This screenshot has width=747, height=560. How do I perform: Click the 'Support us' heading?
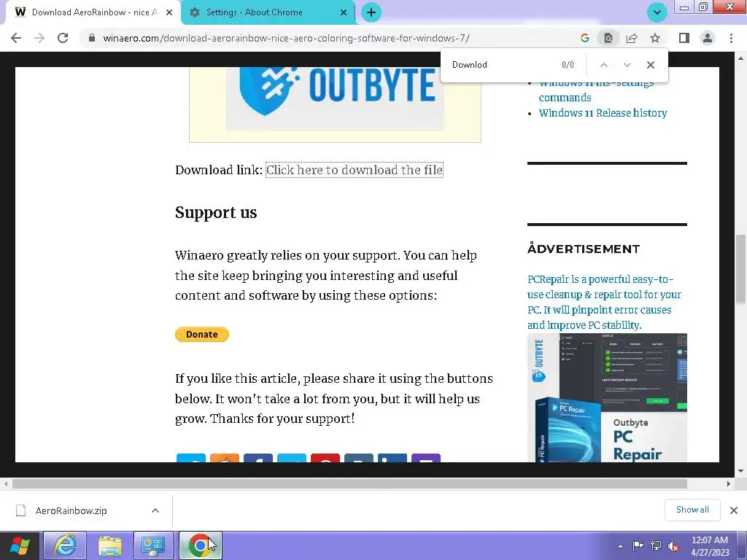(216, 212)
